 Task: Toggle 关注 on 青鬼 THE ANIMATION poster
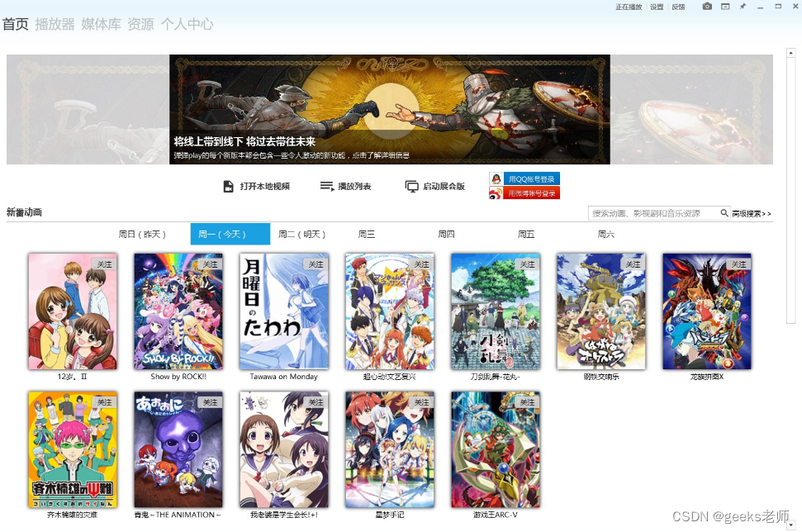211,402
